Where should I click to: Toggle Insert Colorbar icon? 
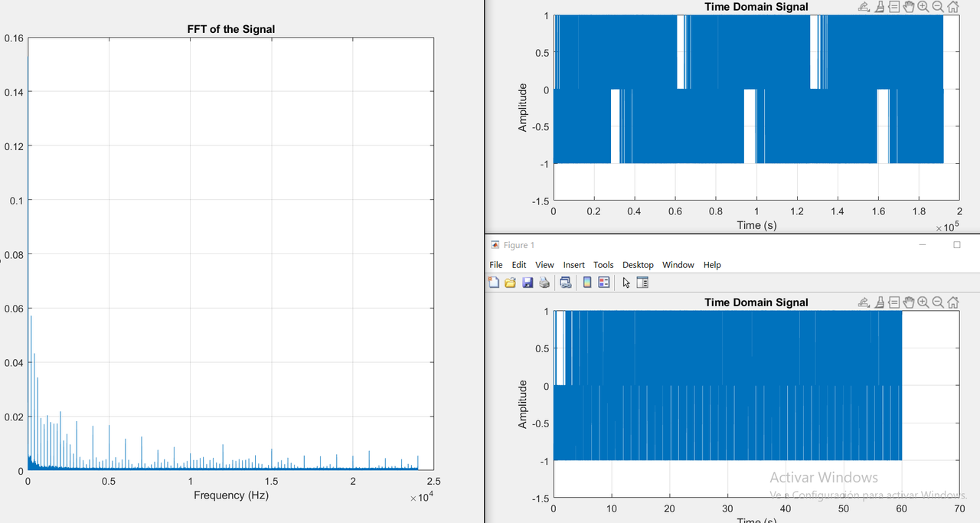587,283
